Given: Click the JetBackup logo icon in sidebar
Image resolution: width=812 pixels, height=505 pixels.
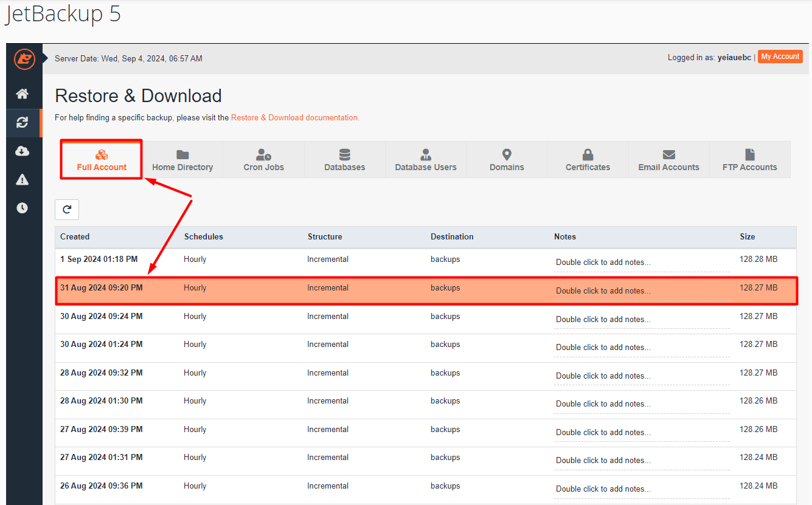Looking at the screenshot, I should [24, 59].
